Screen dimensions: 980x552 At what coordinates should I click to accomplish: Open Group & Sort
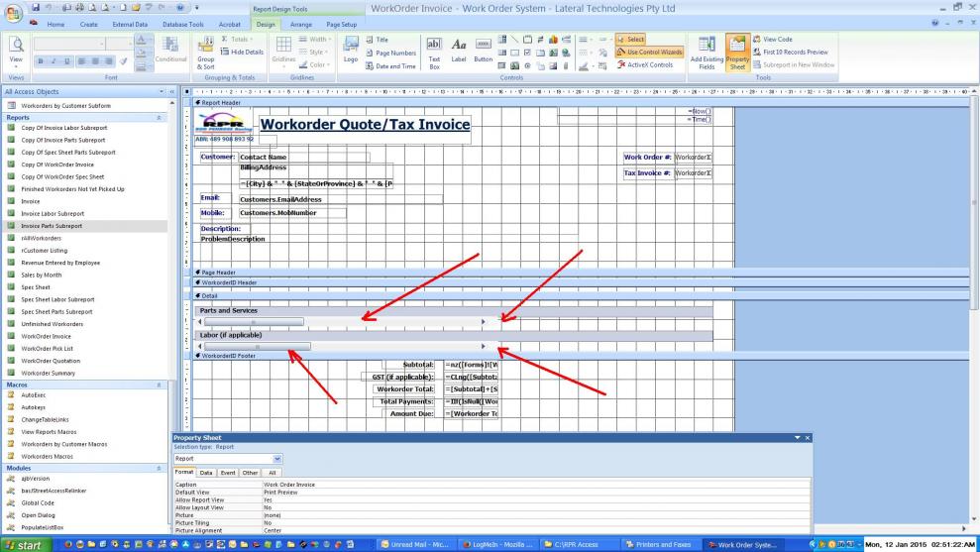click(x=206, y=54)
